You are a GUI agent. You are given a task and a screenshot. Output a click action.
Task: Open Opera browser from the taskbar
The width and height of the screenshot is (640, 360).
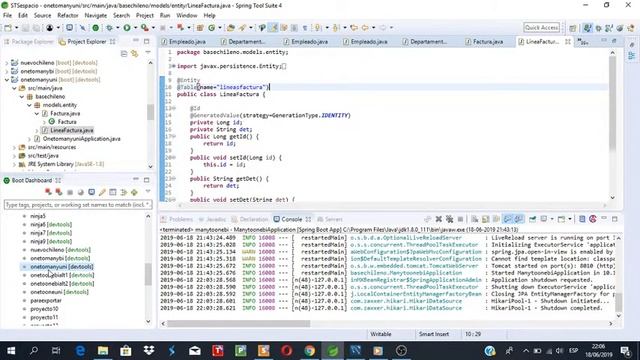pyautogui.click(x=287, y=351)
